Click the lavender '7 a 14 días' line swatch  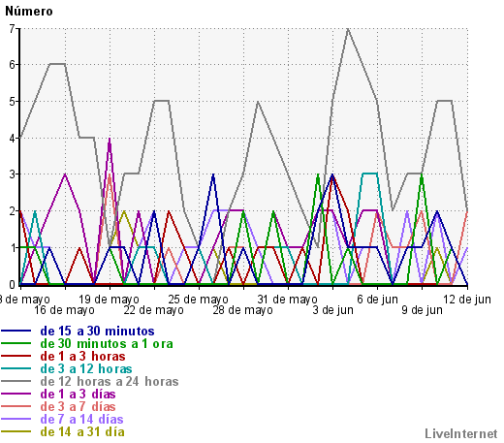[x=16, y=419]
